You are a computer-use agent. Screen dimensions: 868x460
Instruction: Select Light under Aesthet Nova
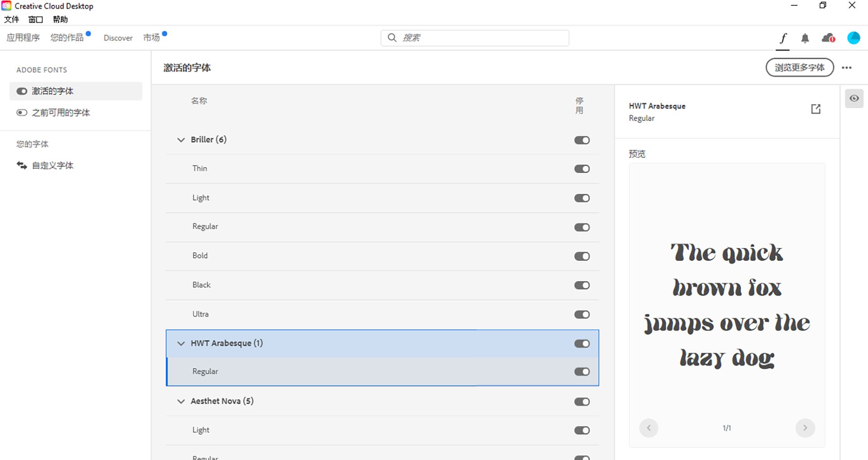pos(200,430)
